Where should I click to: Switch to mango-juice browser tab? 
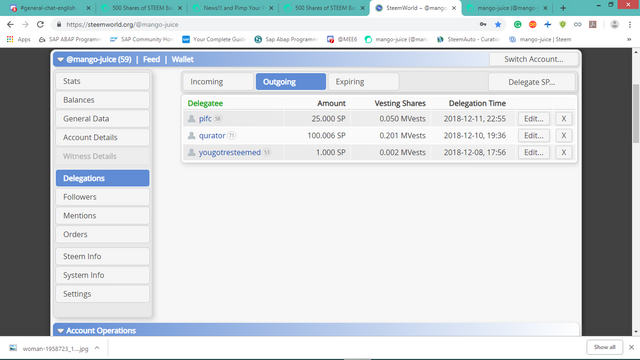point(507,8)
